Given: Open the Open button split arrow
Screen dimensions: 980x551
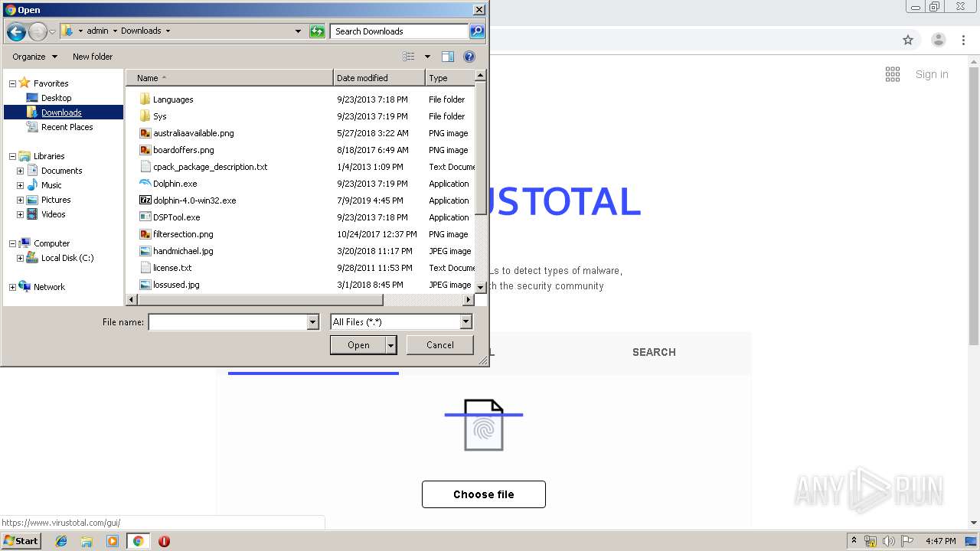Looking at the screenshot, I should (391, 345).
